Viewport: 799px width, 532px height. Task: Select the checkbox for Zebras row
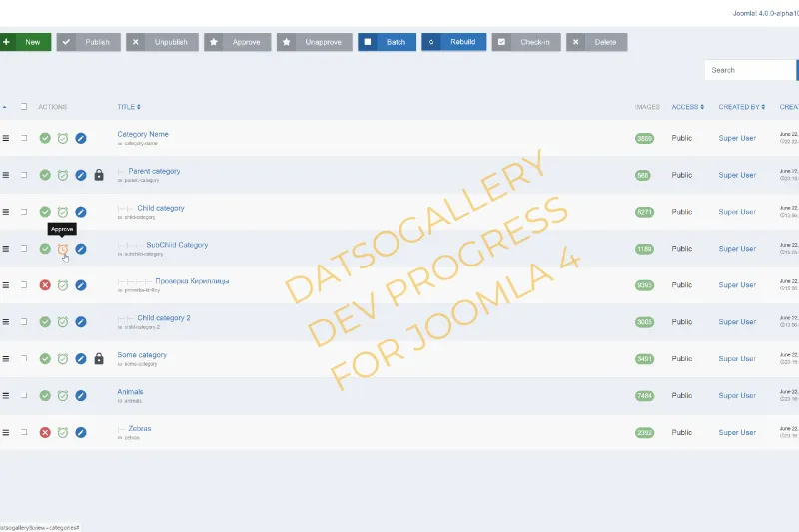(x=24, y=432)
